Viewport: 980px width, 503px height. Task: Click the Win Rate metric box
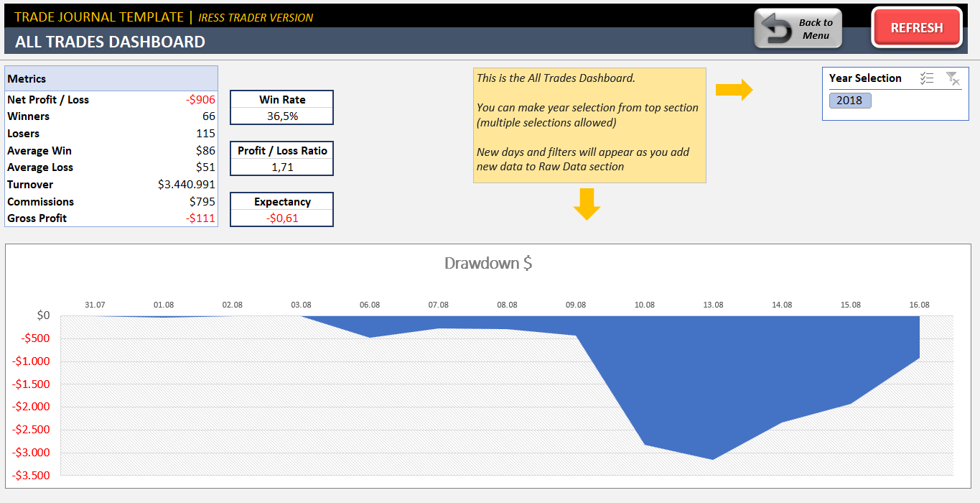click(281, 107)
